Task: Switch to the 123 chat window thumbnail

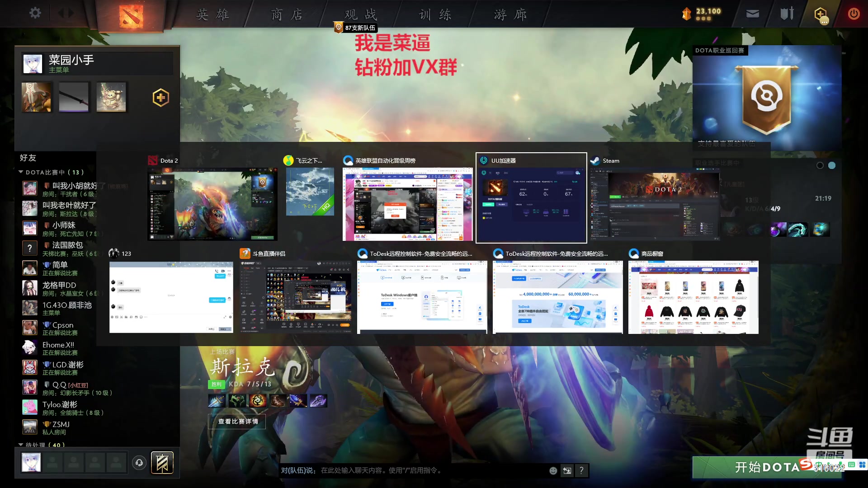Action: [x=171, y=297]
